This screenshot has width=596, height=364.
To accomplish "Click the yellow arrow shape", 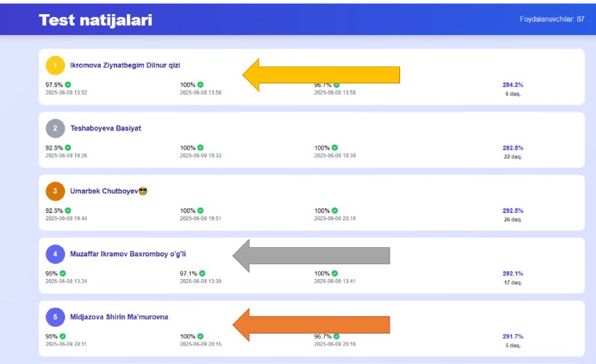I will 321,75.
